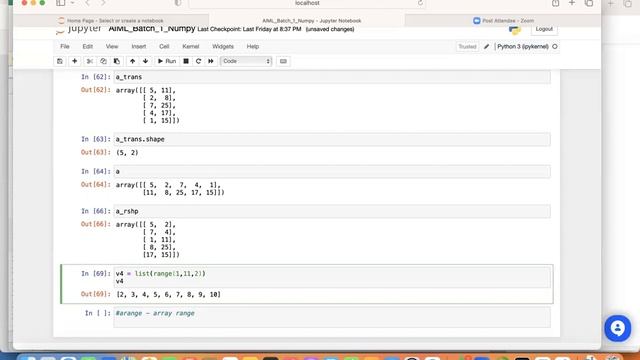This screenshot has width=640, height=360.
Task: Open the command palette keyboard icon
Action: [x=283, y=61]
